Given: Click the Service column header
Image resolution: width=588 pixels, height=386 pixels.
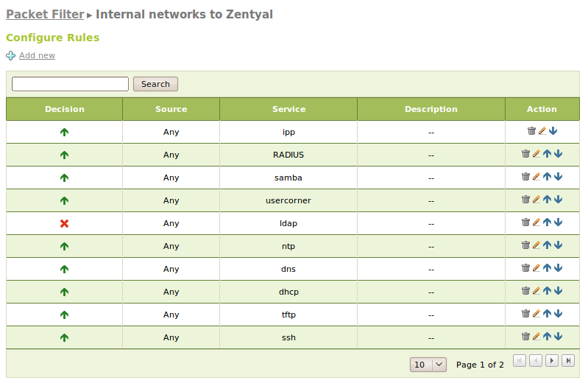Looking at the screenshot, I should coord(288,109).
